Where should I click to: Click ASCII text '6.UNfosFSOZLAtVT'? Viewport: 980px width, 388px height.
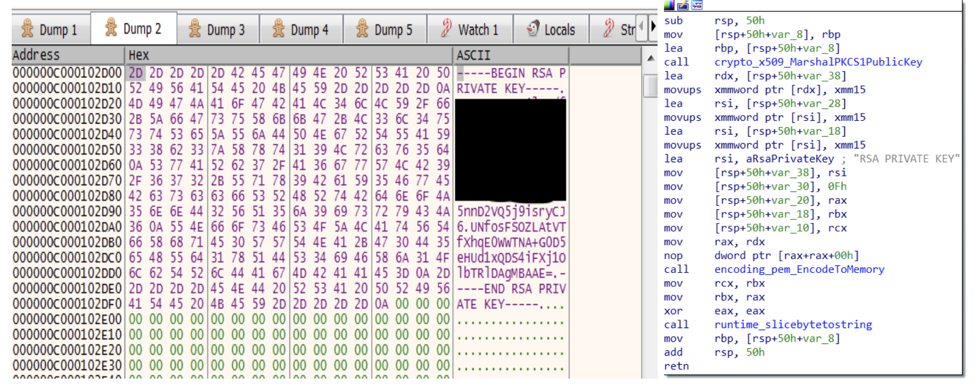(x=512, y=227)
